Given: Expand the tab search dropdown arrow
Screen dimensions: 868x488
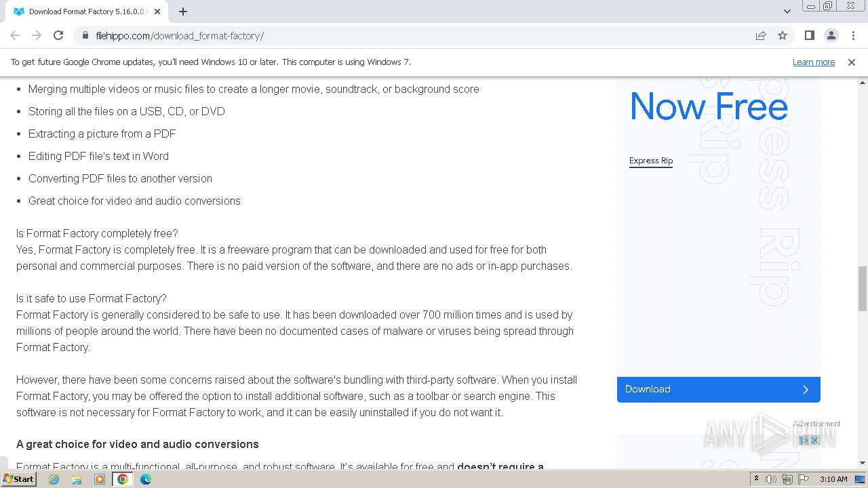Looking at the screenshot, I should point(787,12).
